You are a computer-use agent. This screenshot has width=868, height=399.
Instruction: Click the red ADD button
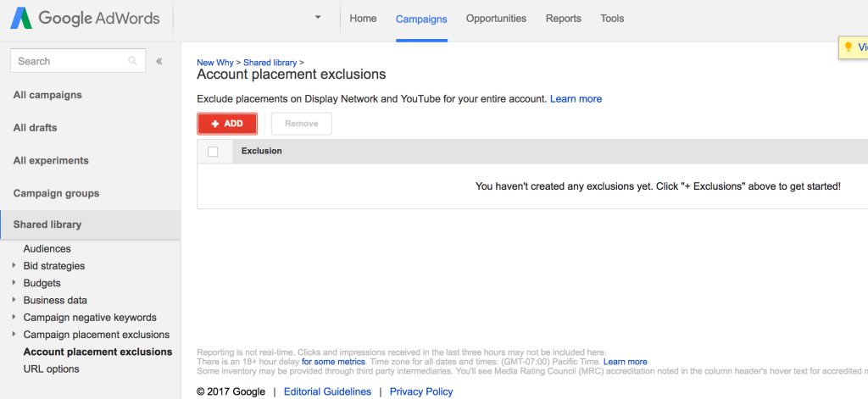point(227,124)
